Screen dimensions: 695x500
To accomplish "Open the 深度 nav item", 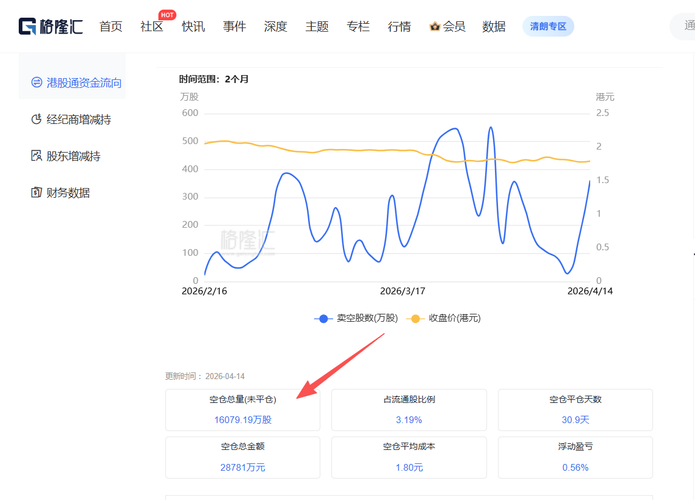I will coord(276,27).
